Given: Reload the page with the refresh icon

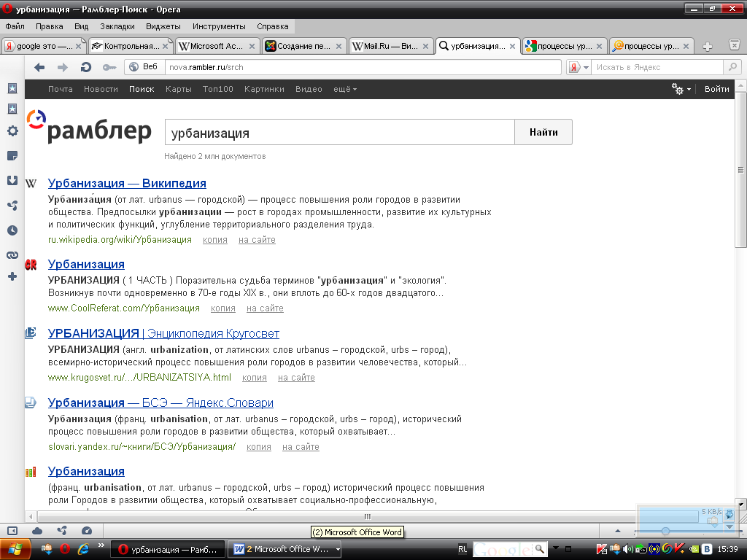Looking at the screenshot, I should [x=86, y=68].
